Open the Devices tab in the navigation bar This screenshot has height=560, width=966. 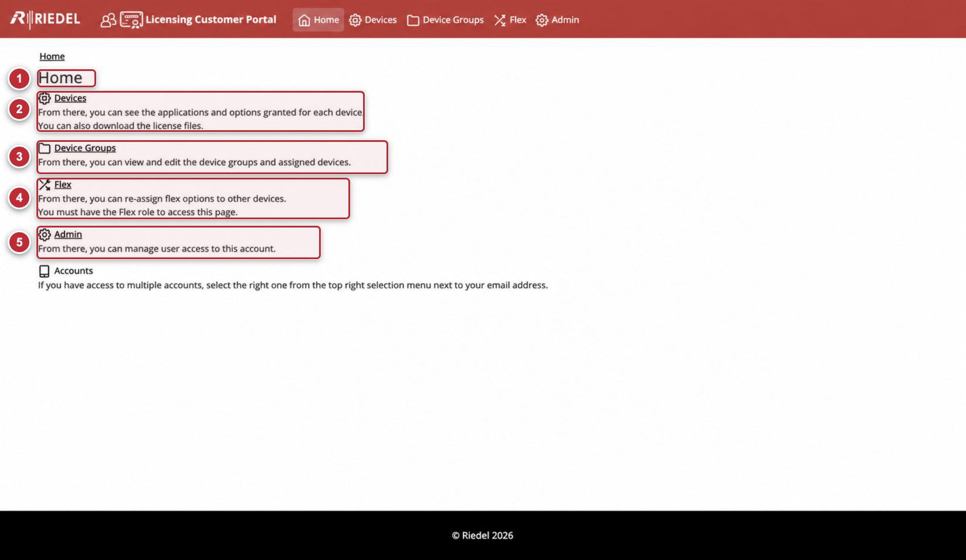373,20
